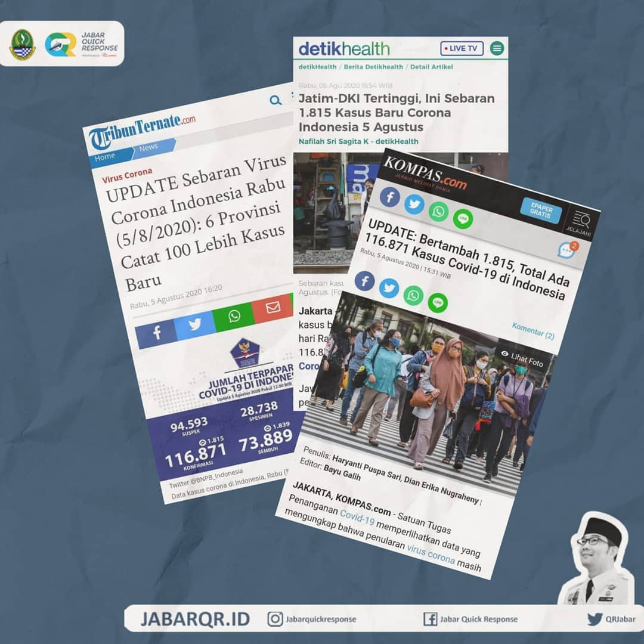The height and width of the screenshot is (644, 644).
Task: Click Jabar Quick Response Facebook page text
Action: (479, 620)
